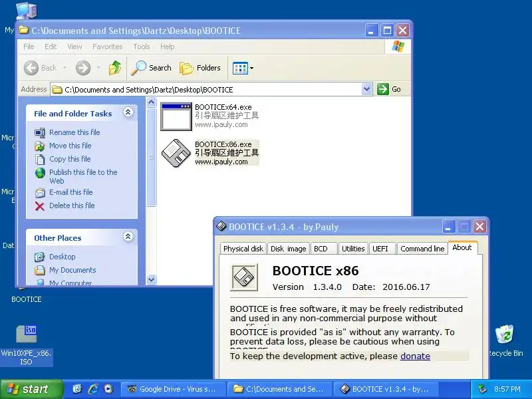The height and width of the screenshot is (399, 532).
Task: Click the Views grid icon
Action: click(x=240, y=68)
